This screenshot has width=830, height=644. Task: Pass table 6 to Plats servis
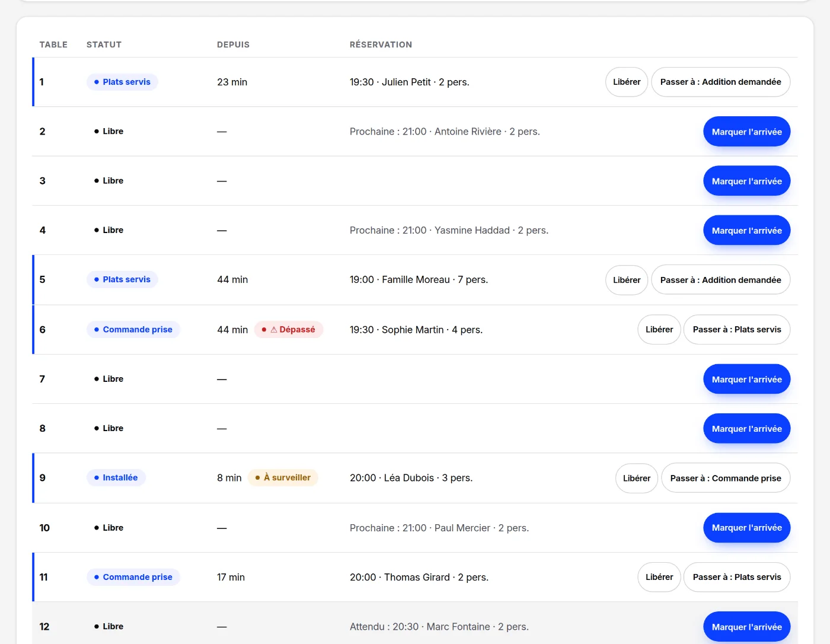pos(737,329)
